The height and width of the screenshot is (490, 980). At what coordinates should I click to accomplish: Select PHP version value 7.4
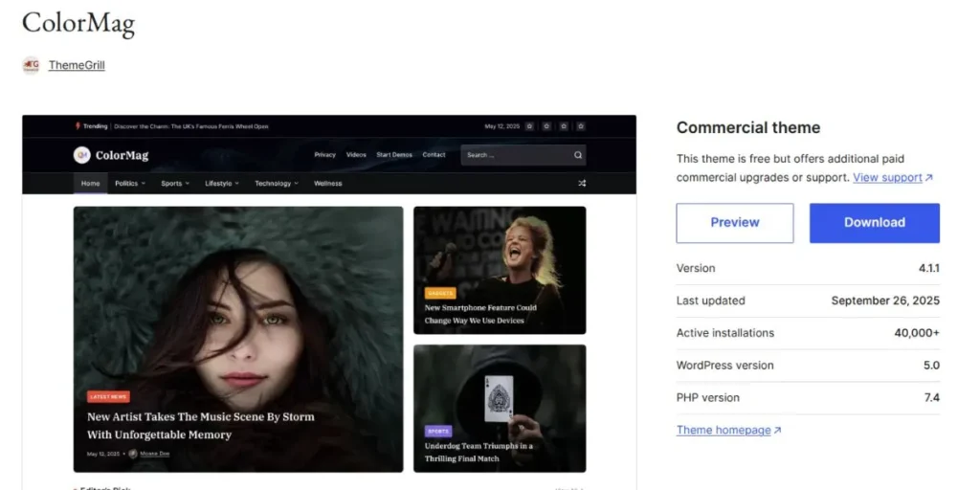[x=932, y=397]
